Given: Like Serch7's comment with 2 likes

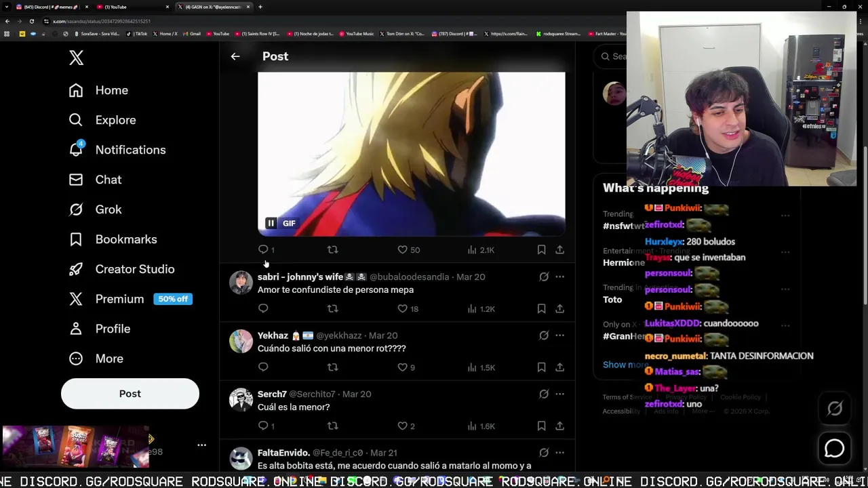Looking at the screenshot, I should click(406, 426).
